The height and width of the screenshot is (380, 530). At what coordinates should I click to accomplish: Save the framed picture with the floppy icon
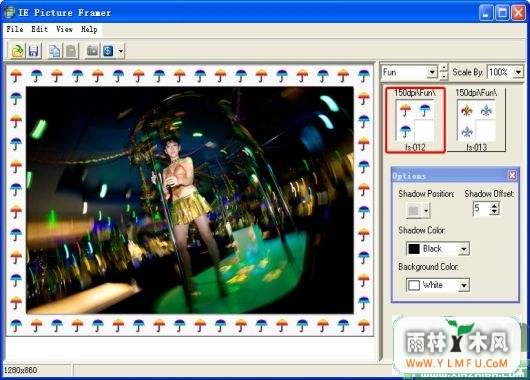[x=33, y=51]
